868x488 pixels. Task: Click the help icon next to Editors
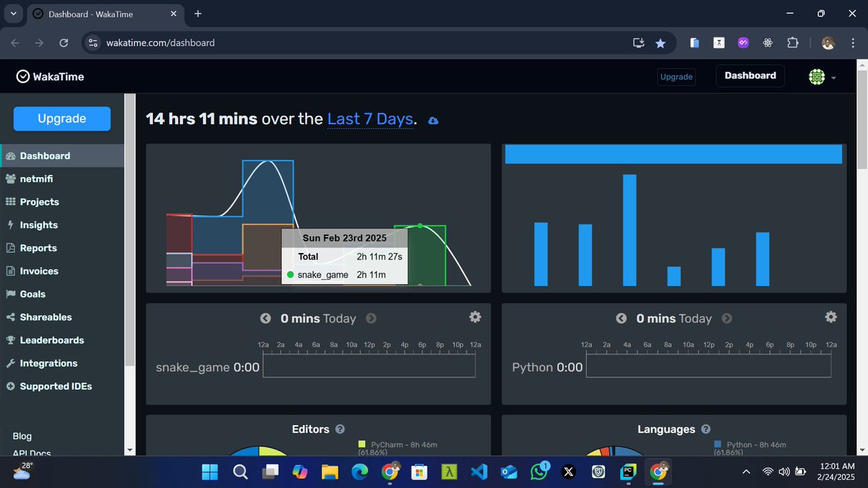pyautogui.click(x=340, y=429)
